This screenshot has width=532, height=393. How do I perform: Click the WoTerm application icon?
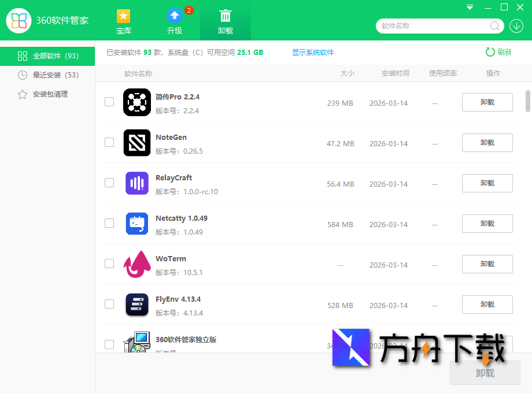click(x=137, y=264)
